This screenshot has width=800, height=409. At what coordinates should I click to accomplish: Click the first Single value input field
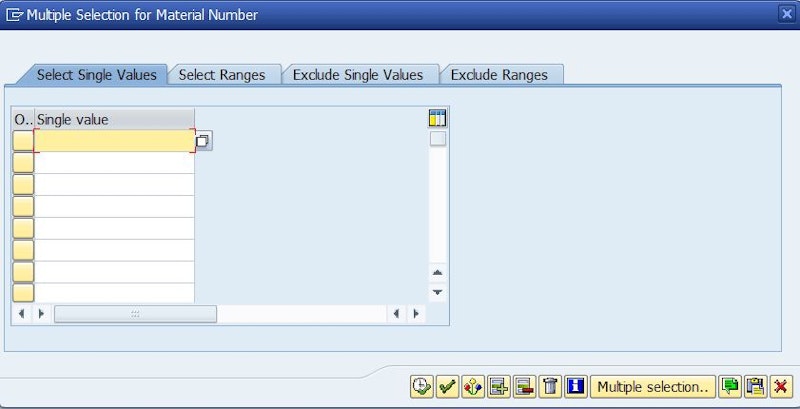[114, 141]
